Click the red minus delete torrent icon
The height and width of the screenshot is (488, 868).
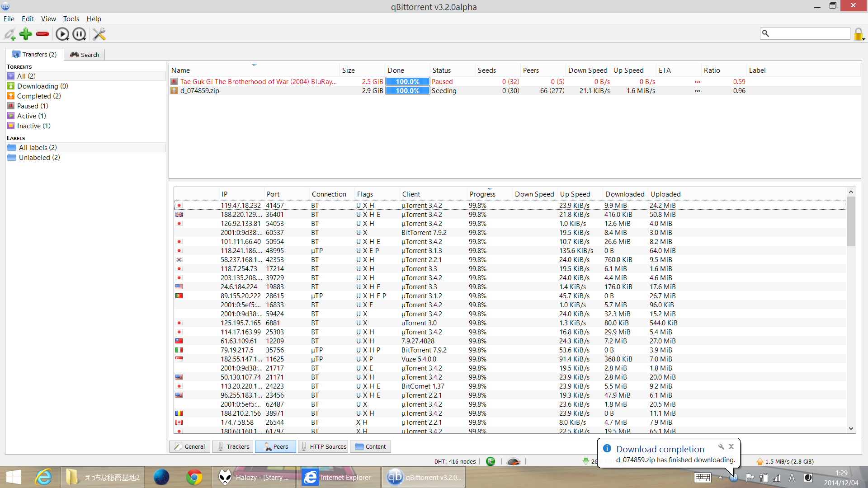tap(42, 34)
